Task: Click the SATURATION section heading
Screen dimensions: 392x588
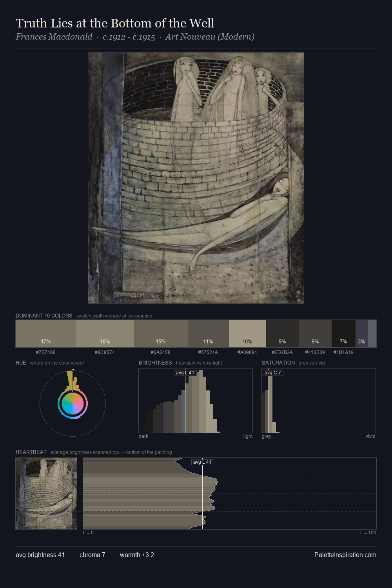Action: point(278,363)
